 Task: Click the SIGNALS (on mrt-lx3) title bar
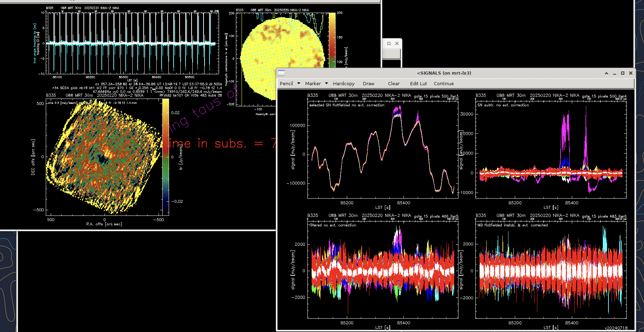click(x=444, y=73)
